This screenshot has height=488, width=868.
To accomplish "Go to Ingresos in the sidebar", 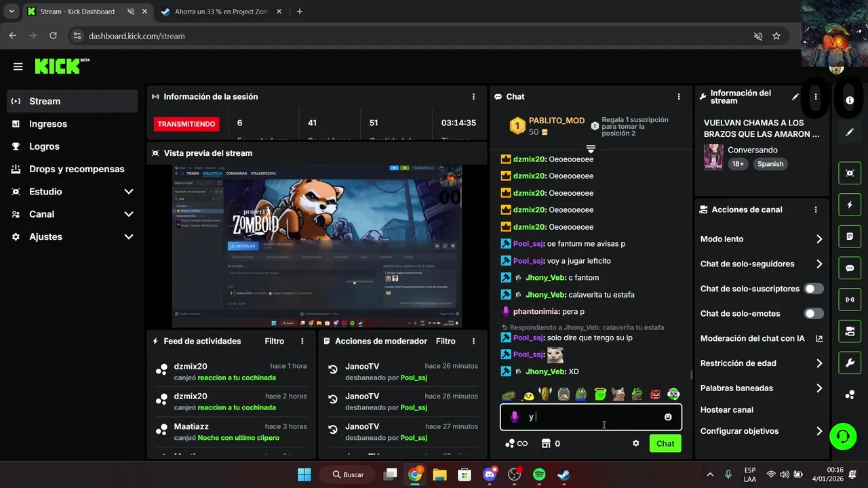I will click(x=73, y=124).
